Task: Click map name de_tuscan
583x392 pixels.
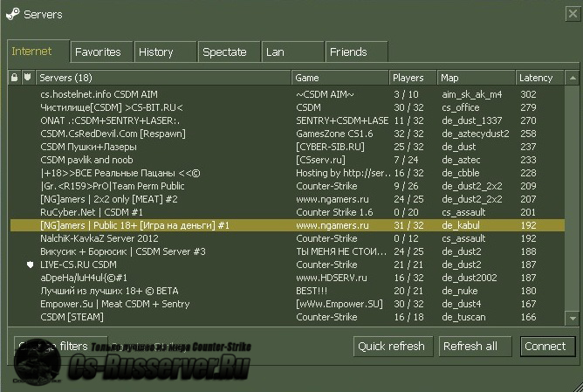Action: click(463, 317)
